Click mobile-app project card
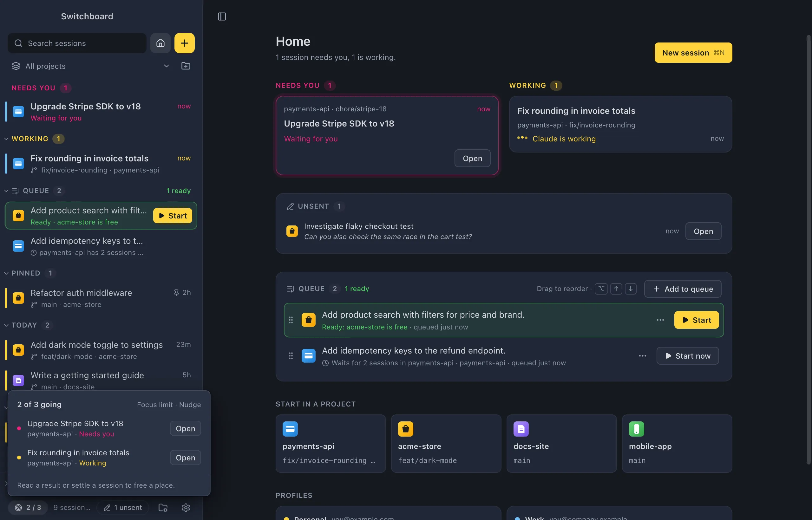Image resolution: width=812 pixels, height=520 pixels. (x=677, y=443)
